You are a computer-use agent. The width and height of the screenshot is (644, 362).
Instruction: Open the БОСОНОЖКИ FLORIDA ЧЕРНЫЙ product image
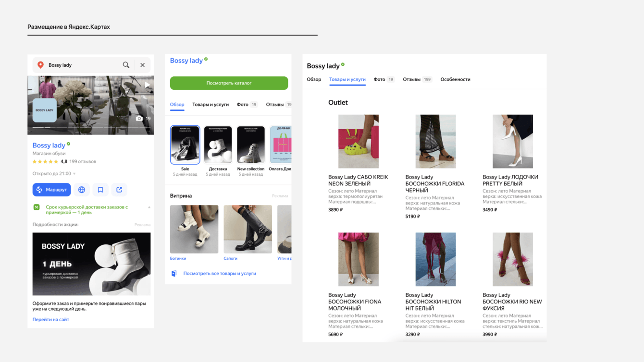[x=435, y=141]
